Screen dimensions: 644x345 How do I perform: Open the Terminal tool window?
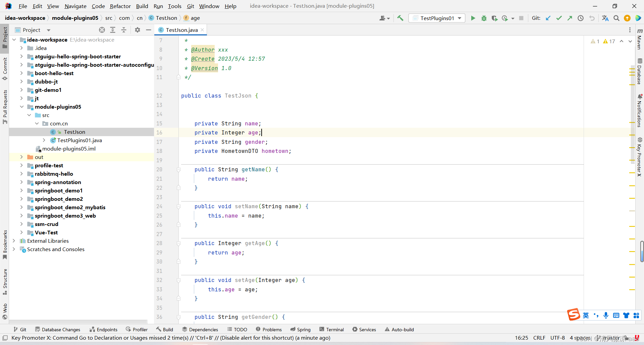(x=331, y=330)
